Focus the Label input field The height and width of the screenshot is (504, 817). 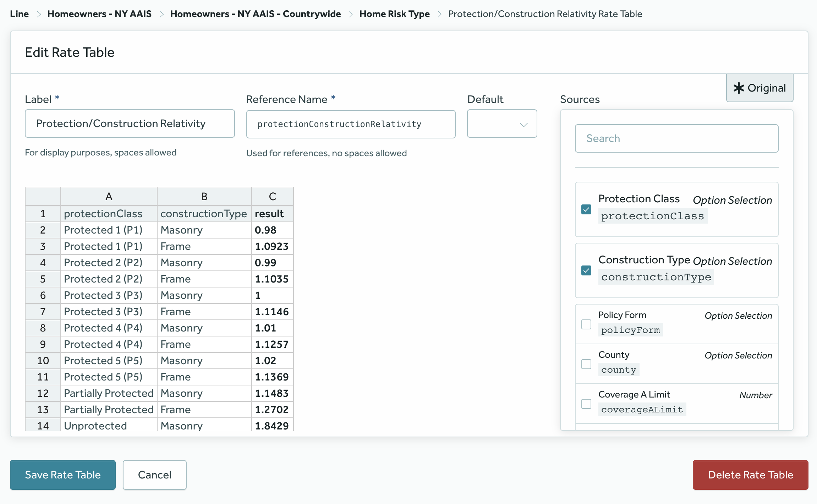pyautogui.click(x=130, y=124)
